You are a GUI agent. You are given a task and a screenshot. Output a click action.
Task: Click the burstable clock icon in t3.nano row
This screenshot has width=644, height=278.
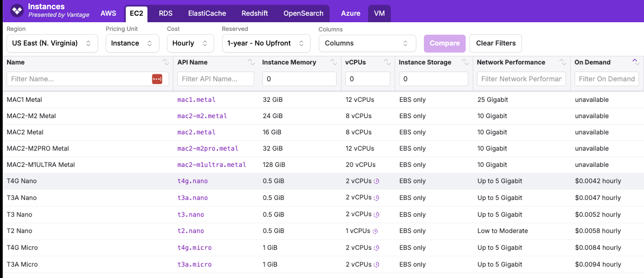click(x=377, y=215)
